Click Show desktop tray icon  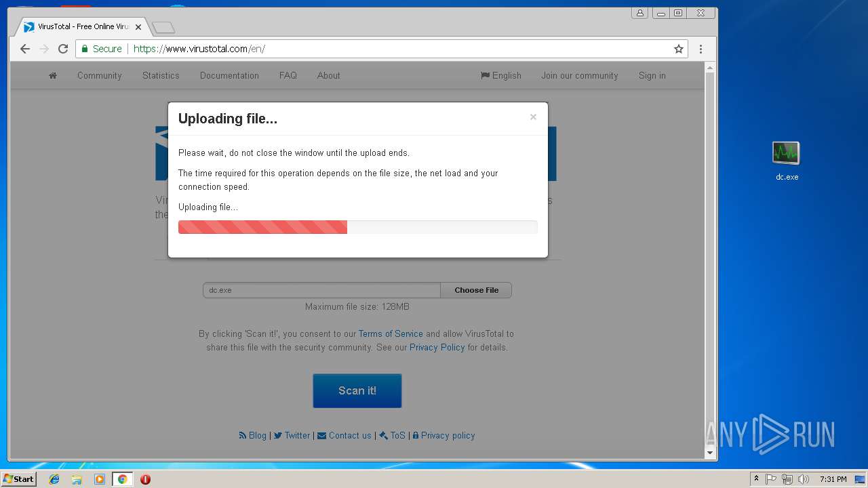pyautogui.click(x=861, y=479)
